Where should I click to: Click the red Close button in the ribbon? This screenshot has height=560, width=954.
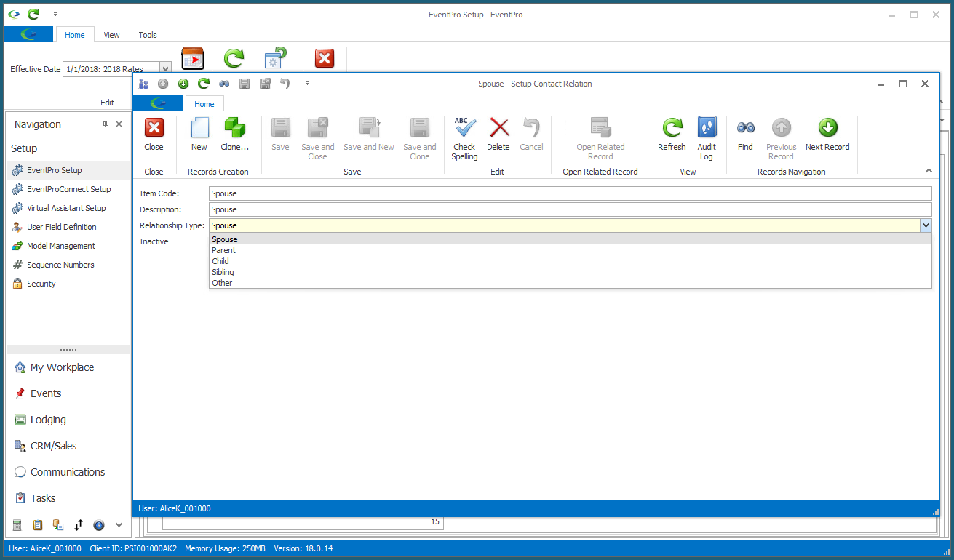pos(154,135)
